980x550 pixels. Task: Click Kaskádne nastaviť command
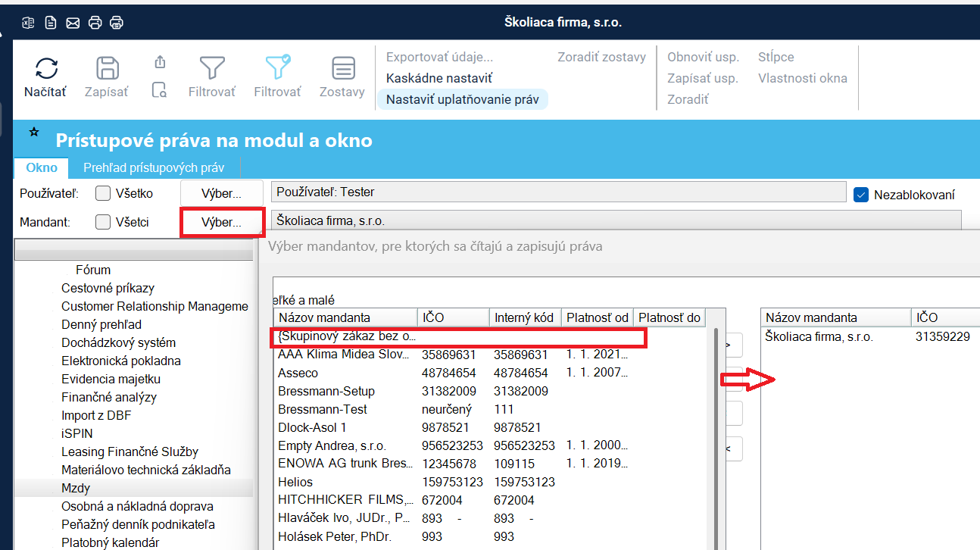439,78
